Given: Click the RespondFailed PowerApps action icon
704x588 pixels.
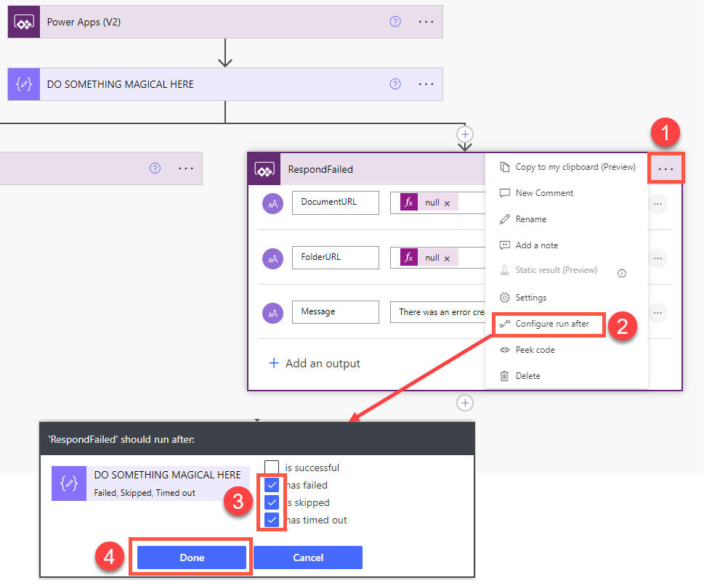Looking at the screenshot, I should point(264,168).
